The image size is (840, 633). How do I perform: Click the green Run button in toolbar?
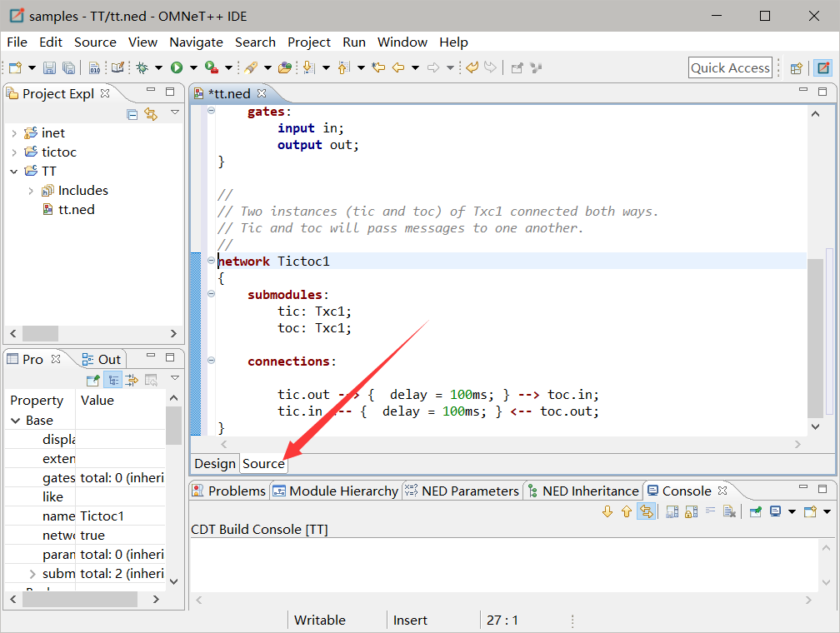coord(177,68)
